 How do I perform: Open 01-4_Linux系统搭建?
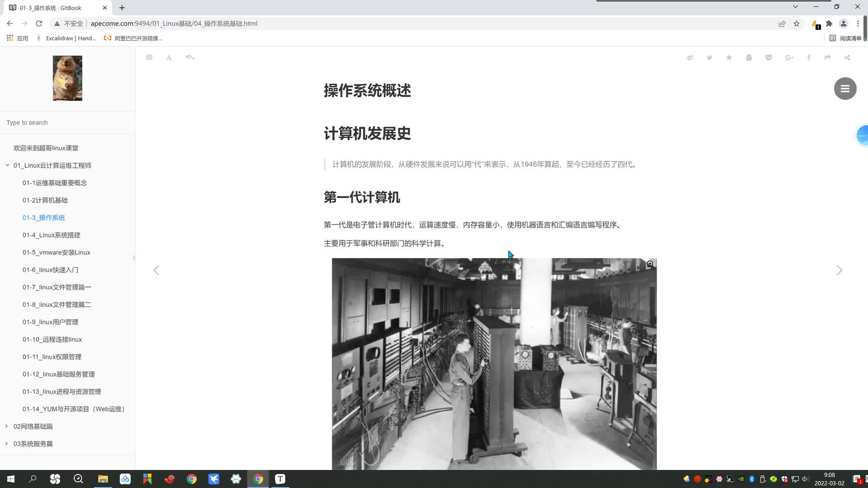pyautogui.click(x=52, y=235)
